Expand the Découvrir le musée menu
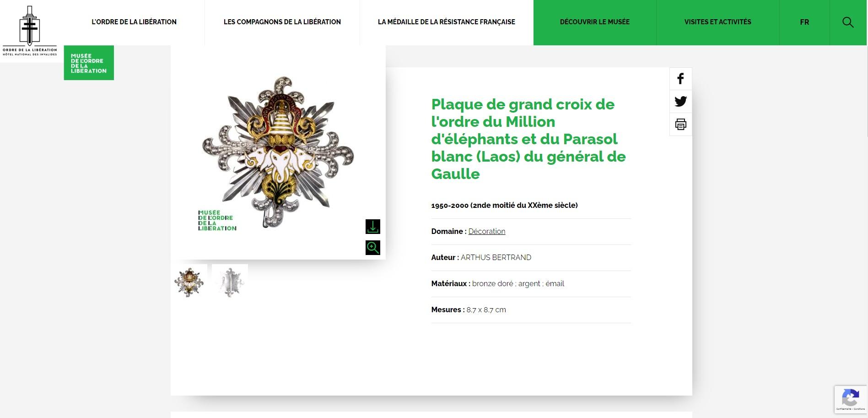Image resolution: width=868 pixels, height=418 pixels. (x=595, y=22)
